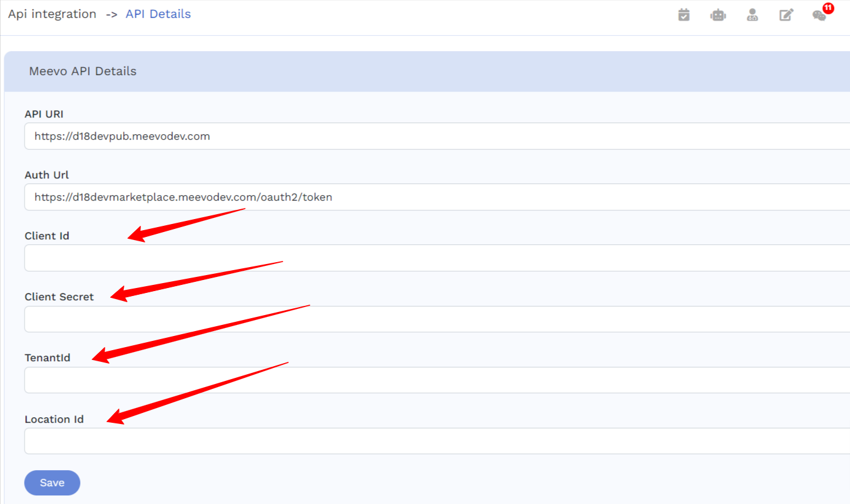Click the user agent icon in header
Viewport: 850px width, 504px height.
pyautogui.click(x=752, y=15)
